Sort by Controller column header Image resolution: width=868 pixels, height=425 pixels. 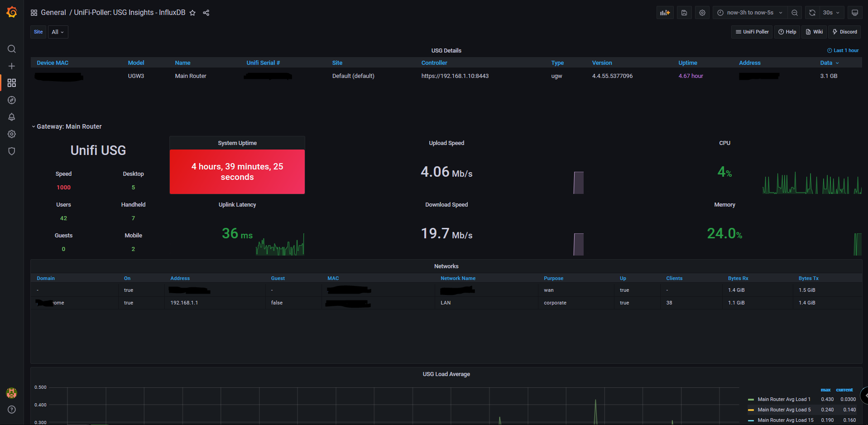tap(434, 63)
